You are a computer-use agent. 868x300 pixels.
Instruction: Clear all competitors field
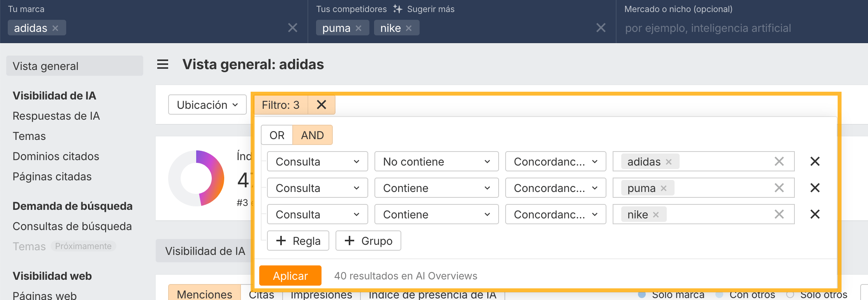pyautogui.click(x=601, y=28)
